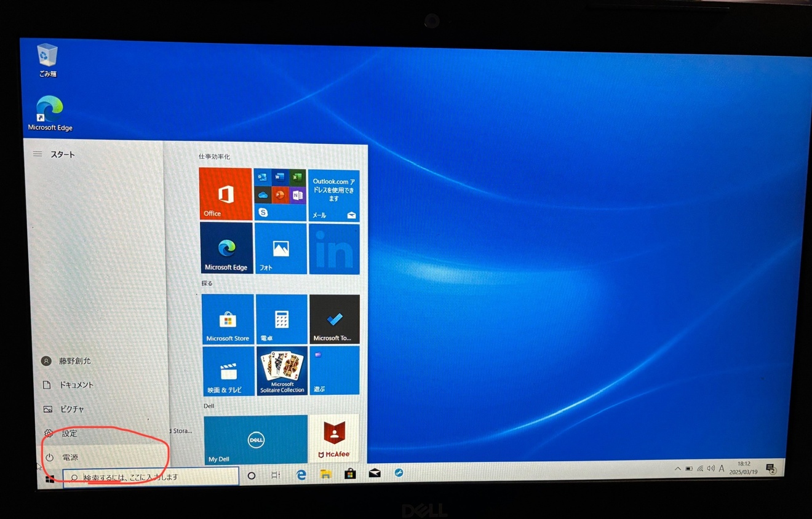This screenshot has width=812, height=519.
Task: Open the My Dell tile
Action: 256,440
